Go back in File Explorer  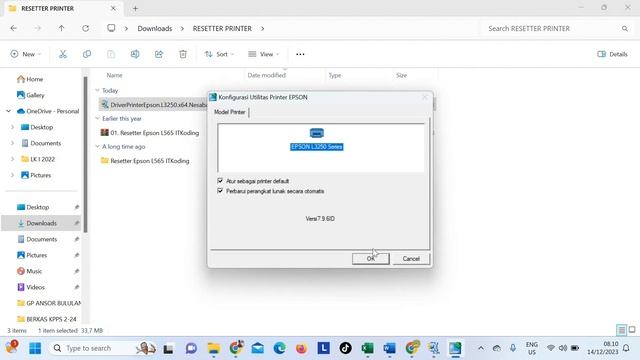pyautogui.click(x=13, y=28)
